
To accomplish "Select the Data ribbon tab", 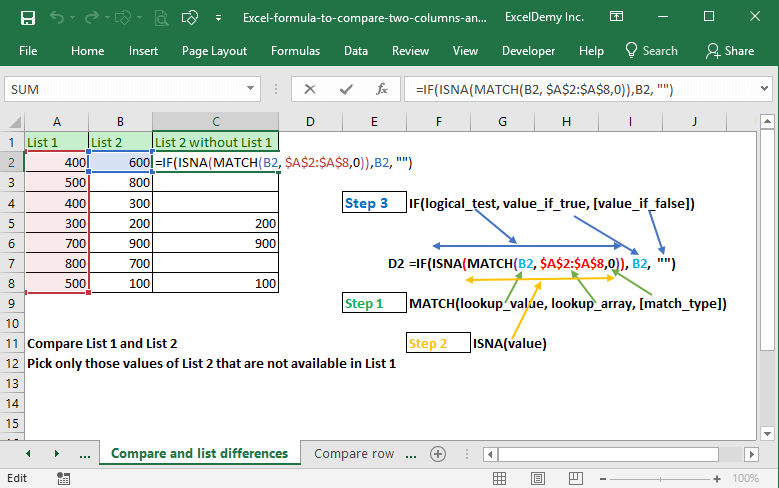I will [x=356, y=51].
